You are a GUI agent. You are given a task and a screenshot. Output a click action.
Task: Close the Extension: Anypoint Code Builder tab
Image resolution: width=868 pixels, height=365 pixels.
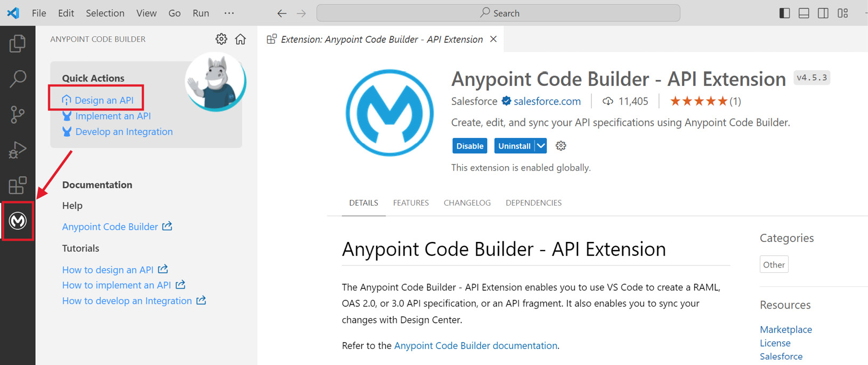pos(493,39)
